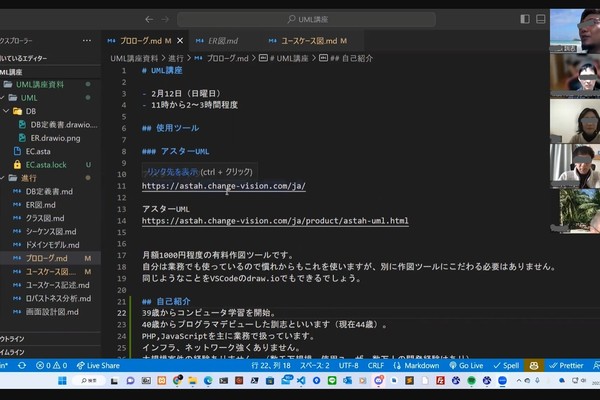Collapse the UML講座資料 folder
Image resolution: width=600 pixels, height=400 pixels.
(x=40, y=85)
